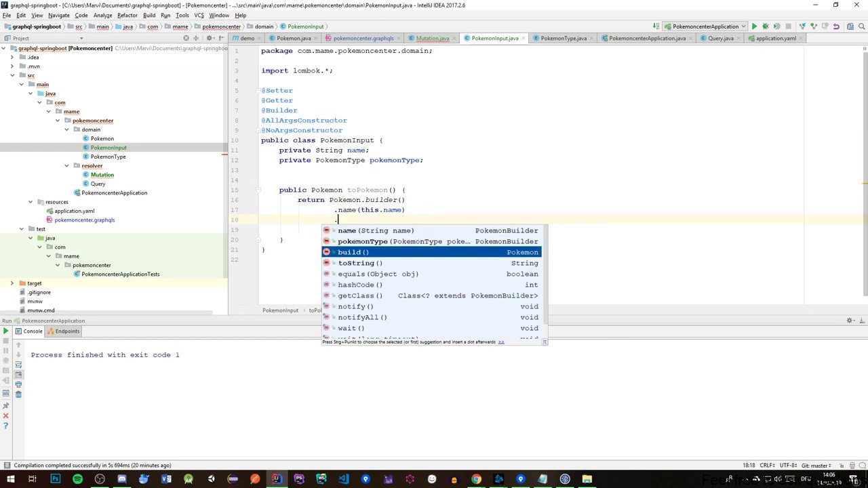
Task: Open Windows Start menu
Action: point(10,479)
